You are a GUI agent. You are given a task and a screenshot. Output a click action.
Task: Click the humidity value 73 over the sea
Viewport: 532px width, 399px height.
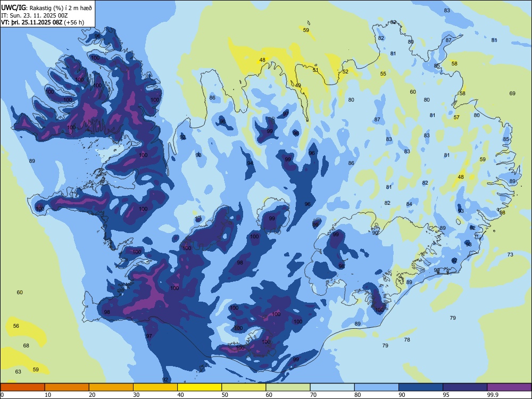(x=510, y=254)
